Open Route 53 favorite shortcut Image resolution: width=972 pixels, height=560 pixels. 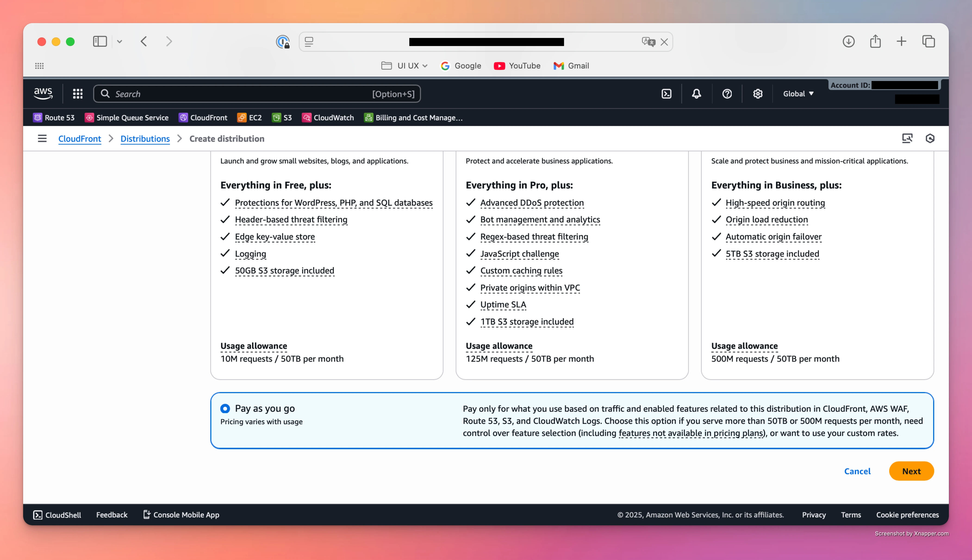(54, 118)
